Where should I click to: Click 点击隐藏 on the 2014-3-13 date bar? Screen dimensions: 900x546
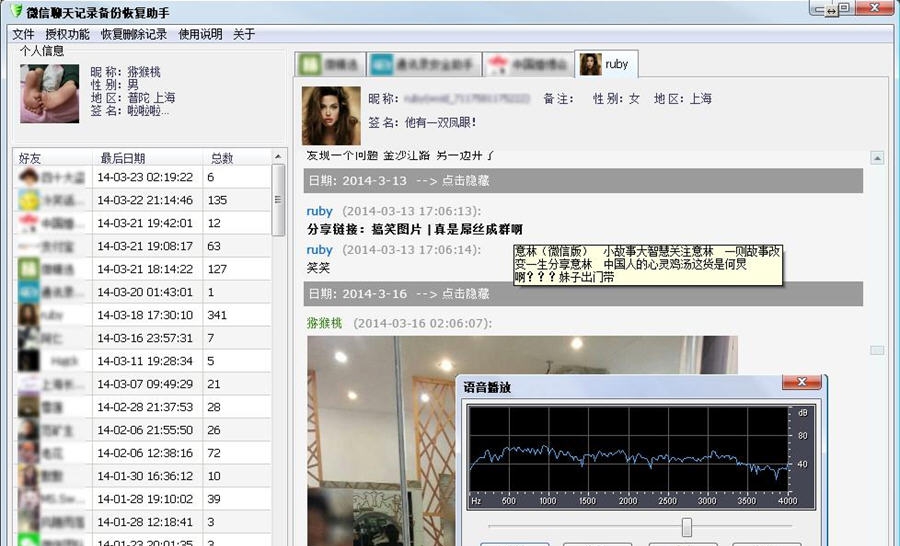(465, 181)
